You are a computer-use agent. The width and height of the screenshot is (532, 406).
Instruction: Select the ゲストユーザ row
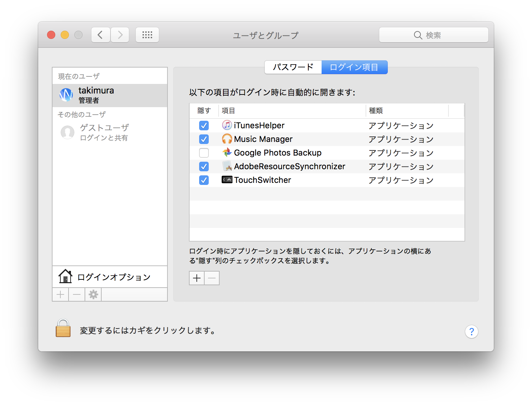[x=110, y=132]
